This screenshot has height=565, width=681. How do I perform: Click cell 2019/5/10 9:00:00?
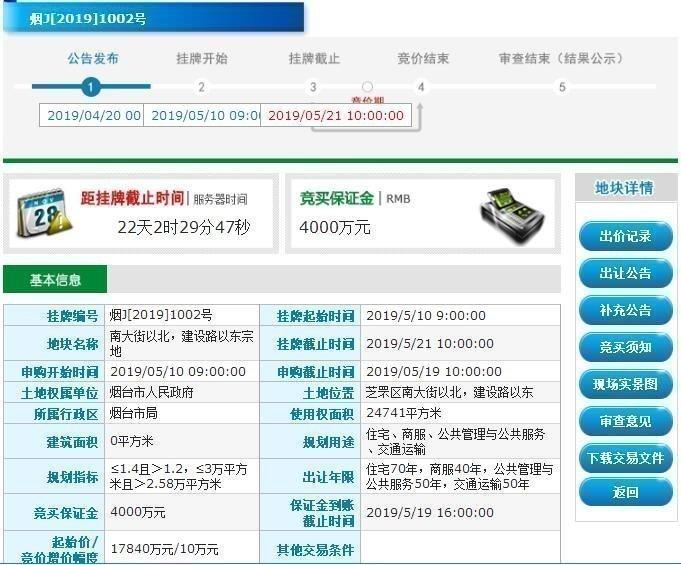[460, 315]
